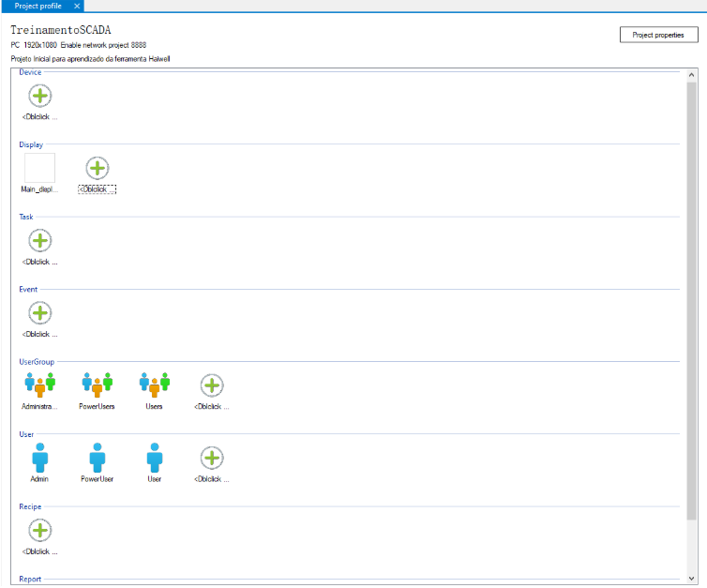The width and height of the screenshot is (707, 588).
Task: Select the PowerUser user icon
Action: [x=98, y=458]
